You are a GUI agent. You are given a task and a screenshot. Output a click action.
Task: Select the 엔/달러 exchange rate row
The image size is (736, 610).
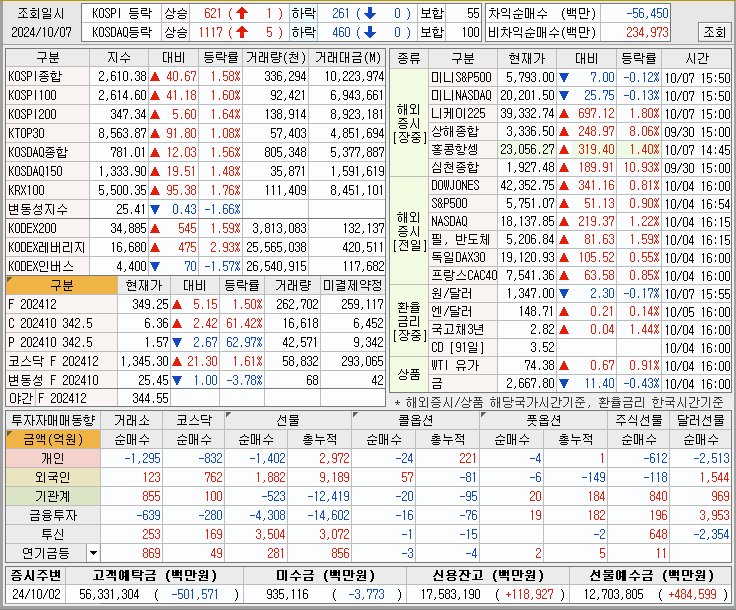580,312
